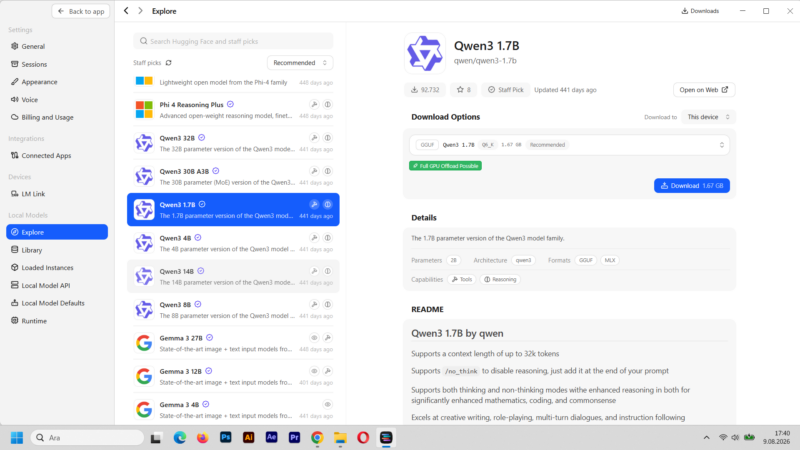Click the reasoning icon on Qwen3 14B row
The image size is (800, 450).
328,271
